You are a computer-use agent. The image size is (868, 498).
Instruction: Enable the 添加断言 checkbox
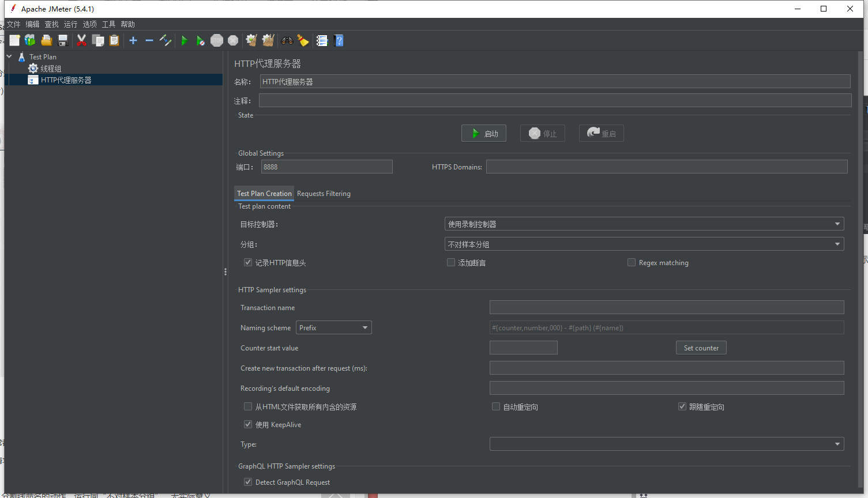pyautogui.click(x=451, y=262)
